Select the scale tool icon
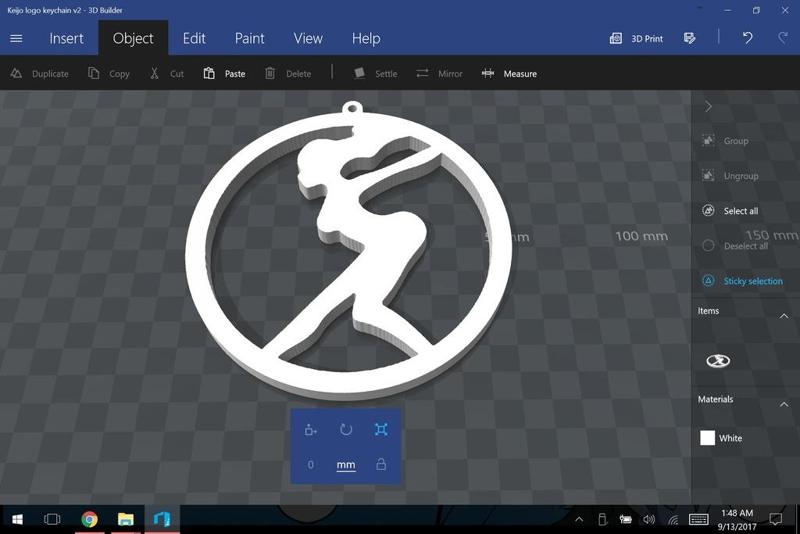Screen dimensions: 800x534 pyautogui.click(x=381, y=430)
